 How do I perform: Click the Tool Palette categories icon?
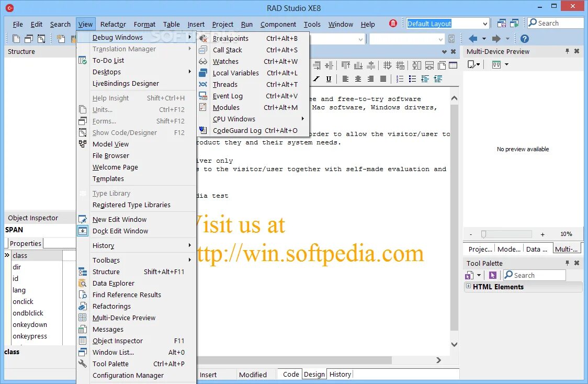pos(469,276)
